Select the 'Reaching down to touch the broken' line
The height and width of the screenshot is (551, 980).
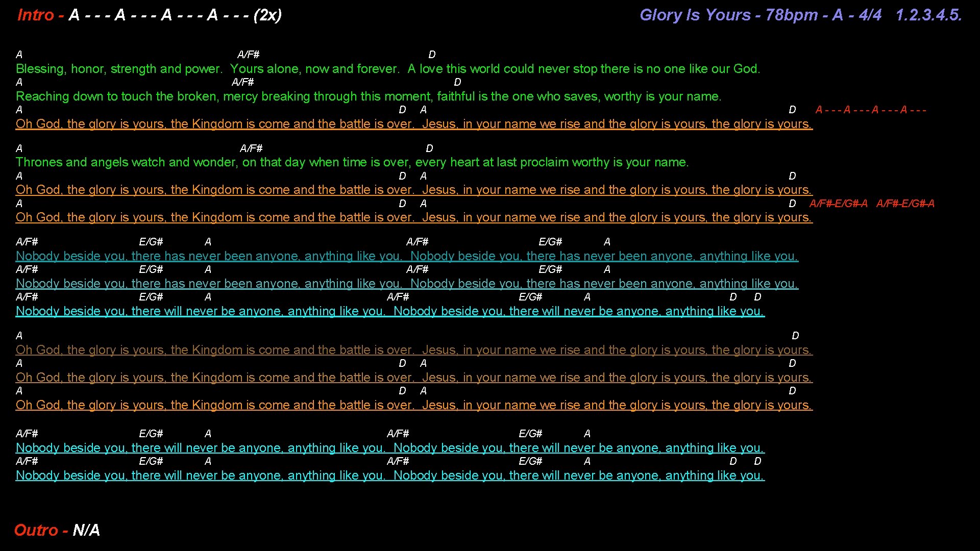click(369, 96)
